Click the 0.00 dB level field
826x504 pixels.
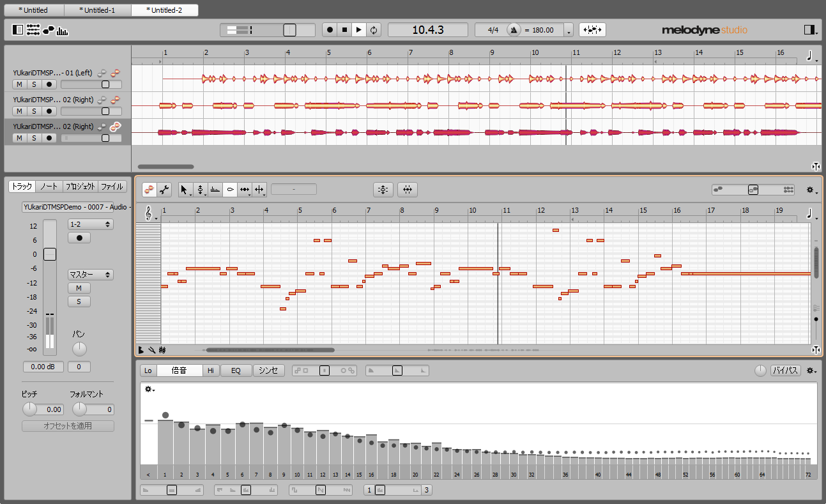click(43, 367)
